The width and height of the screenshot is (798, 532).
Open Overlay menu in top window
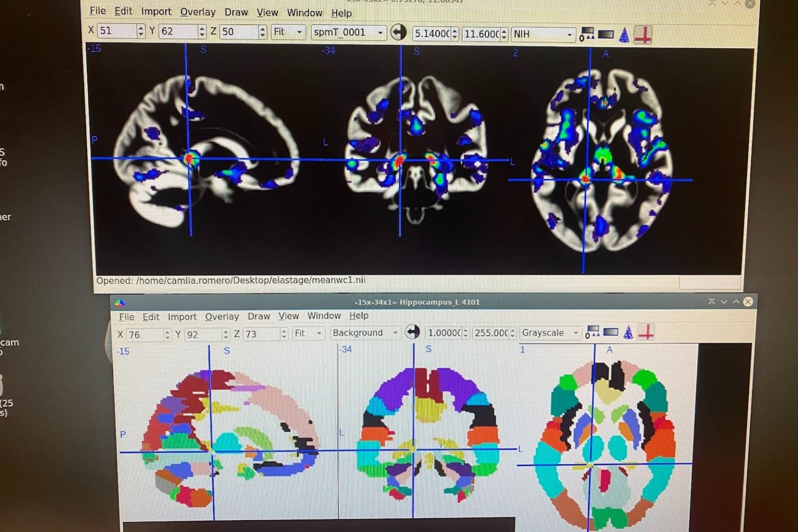(x=197, y=12)
